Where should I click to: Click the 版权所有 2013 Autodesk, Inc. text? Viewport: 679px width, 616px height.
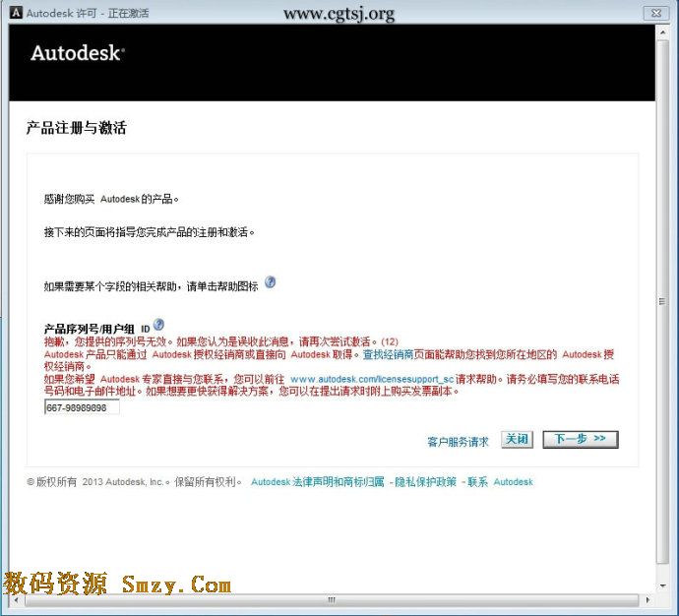pyautogui.click(x=134, y=482)
